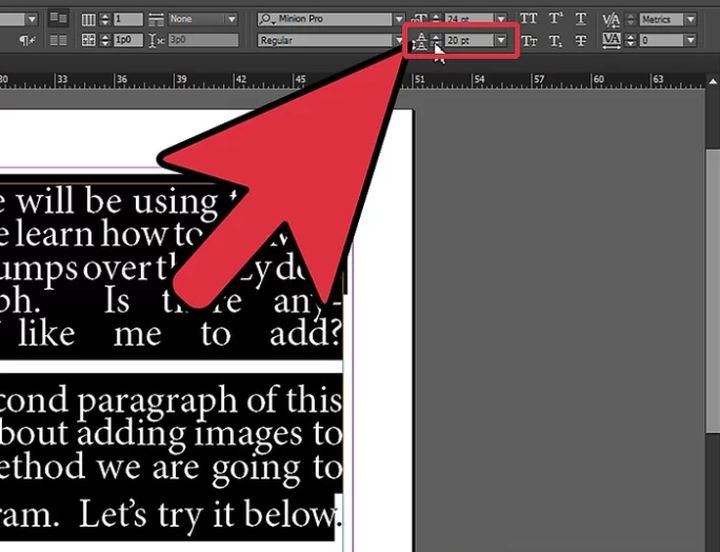Open the Metrics kerning dropdown
This screenshot has width=720, height=552.
coord(691,19)
